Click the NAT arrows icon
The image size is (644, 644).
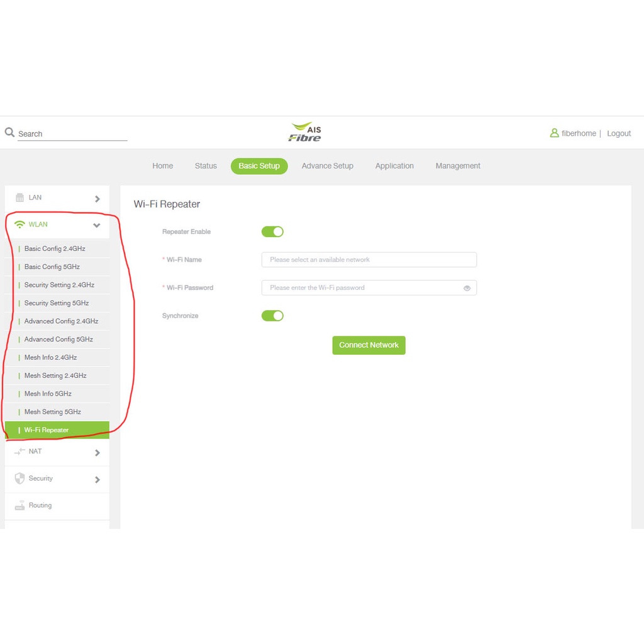[19, 452]
